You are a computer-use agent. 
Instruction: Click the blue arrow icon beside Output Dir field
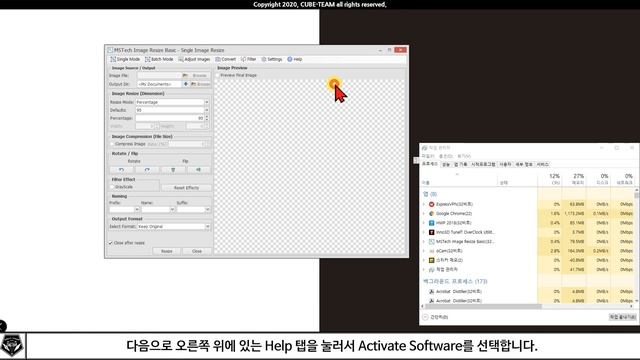coord(186,84)
